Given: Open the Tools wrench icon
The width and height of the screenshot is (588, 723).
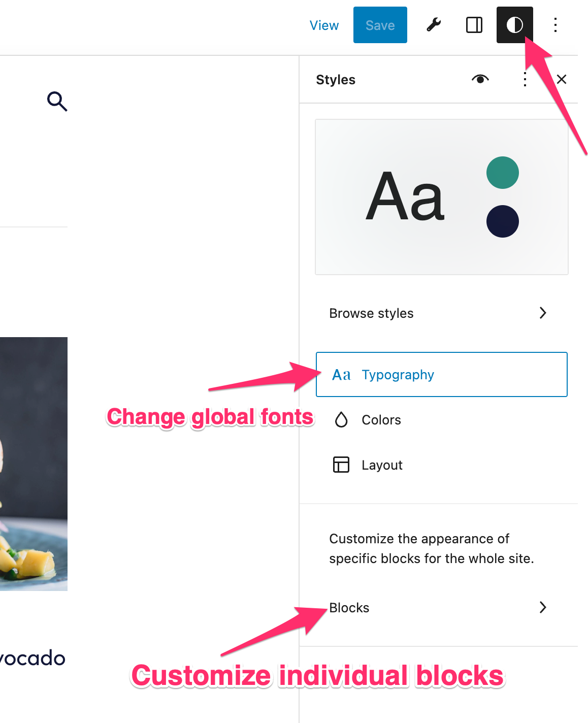Looking at the screenshot, I should pyautogui.click(x=434, y=25).
